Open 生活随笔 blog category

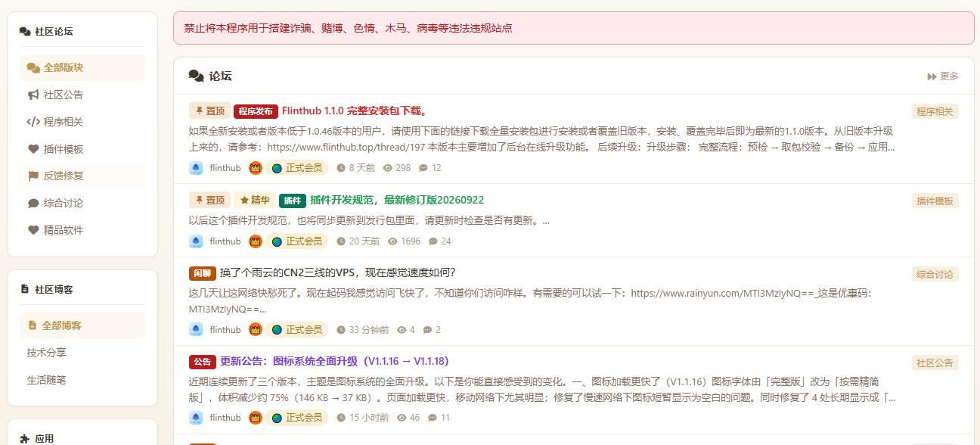click(82, 380)
